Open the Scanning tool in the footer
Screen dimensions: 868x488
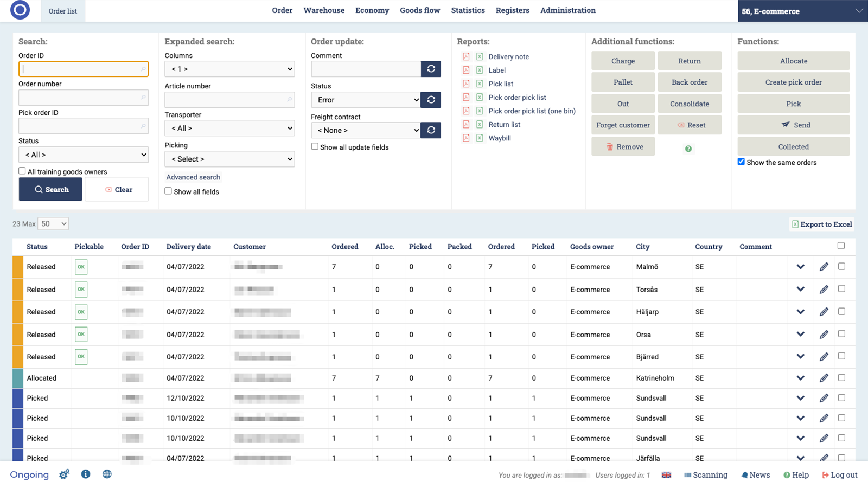(x=706, y=474)
